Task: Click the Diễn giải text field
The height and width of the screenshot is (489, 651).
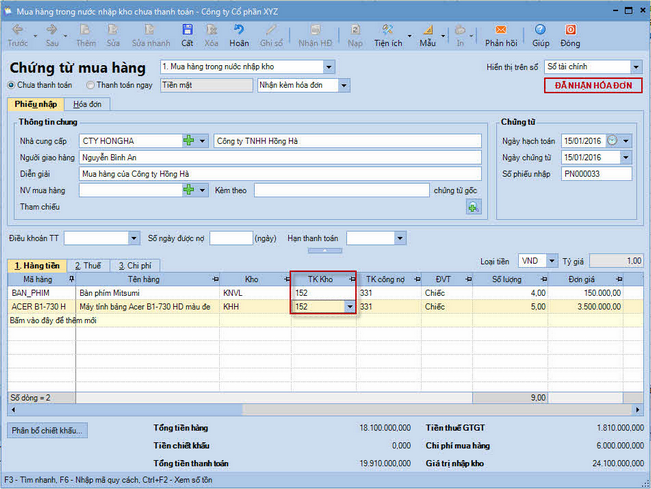Action: [280, 174]
